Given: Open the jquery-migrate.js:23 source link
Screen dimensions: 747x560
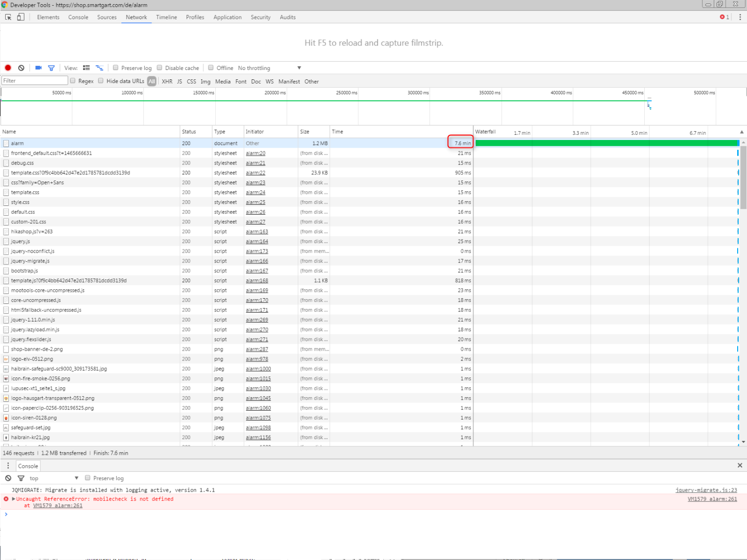Looking at the screenshot, I should pos(706,490).
